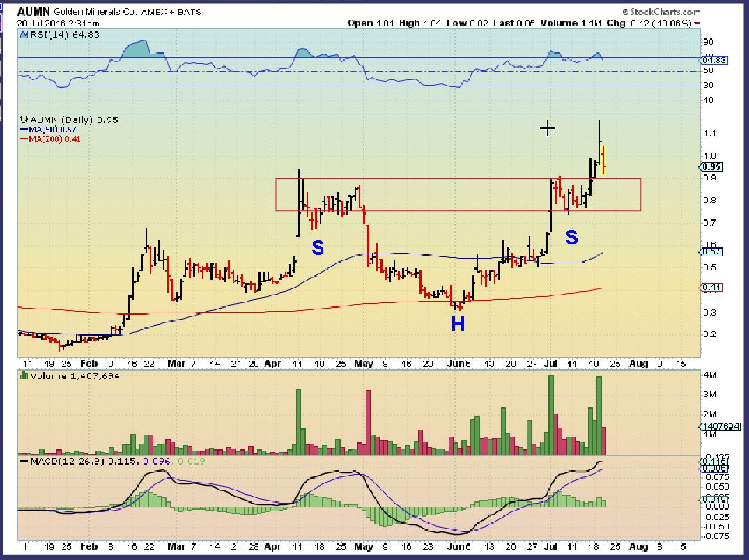
Task: Click the RSI(14) 64.83 legend label
Action: click(65, 34)
